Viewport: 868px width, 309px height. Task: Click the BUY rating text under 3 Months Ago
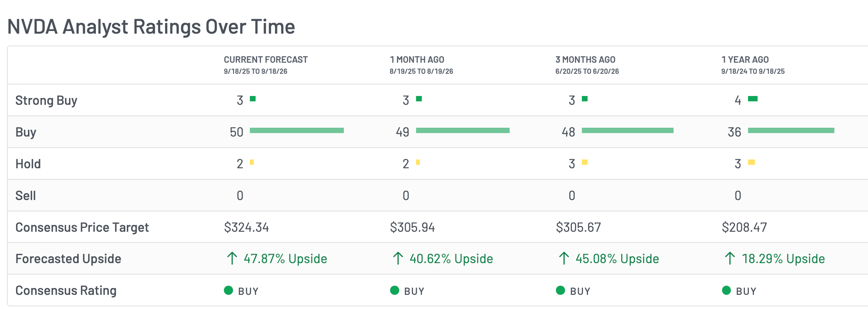click(x=580, y=291)
